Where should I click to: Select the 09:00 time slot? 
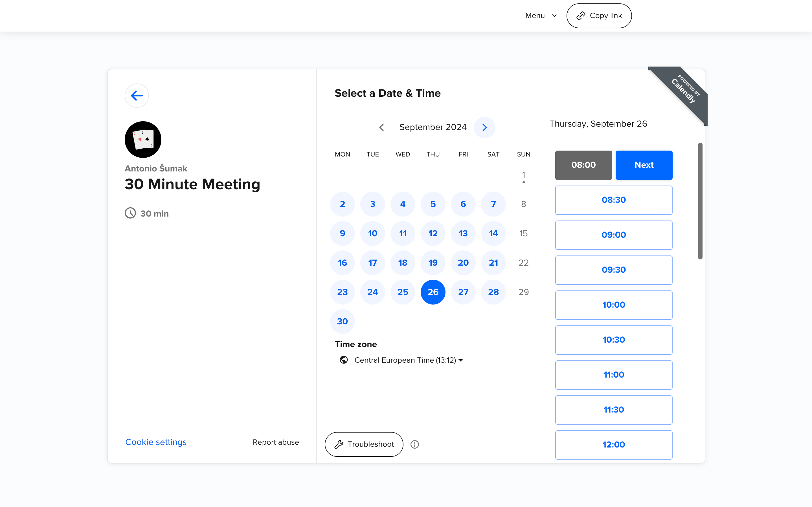tap(613, 235)
